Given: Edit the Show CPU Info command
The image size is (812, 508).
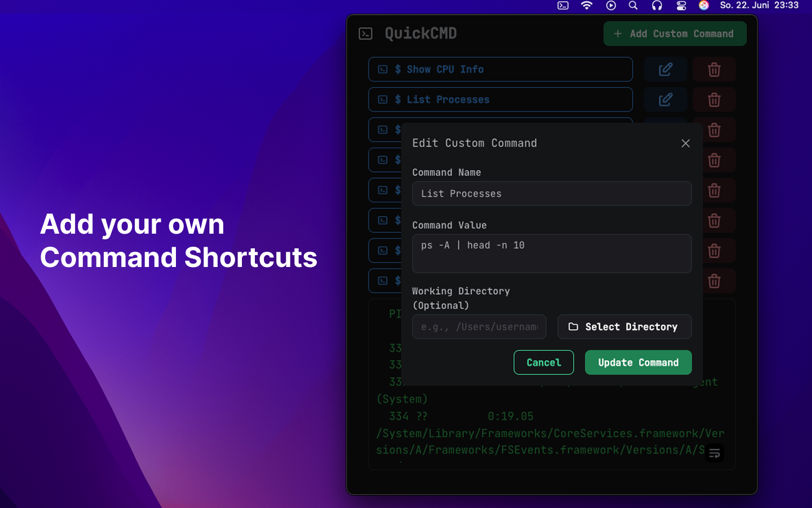Looking at the screenshot, I should 665,69.
